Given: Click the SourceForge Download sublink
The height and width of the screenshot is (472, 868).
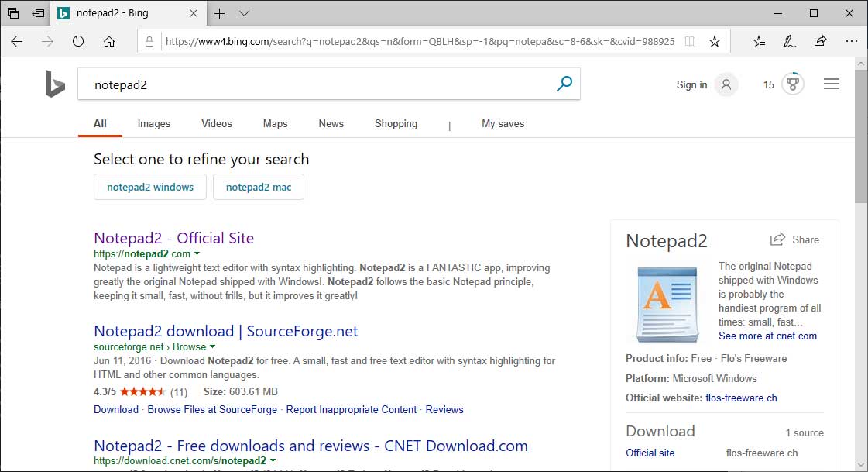Looking at the screenshot, I should coord(115,409).
